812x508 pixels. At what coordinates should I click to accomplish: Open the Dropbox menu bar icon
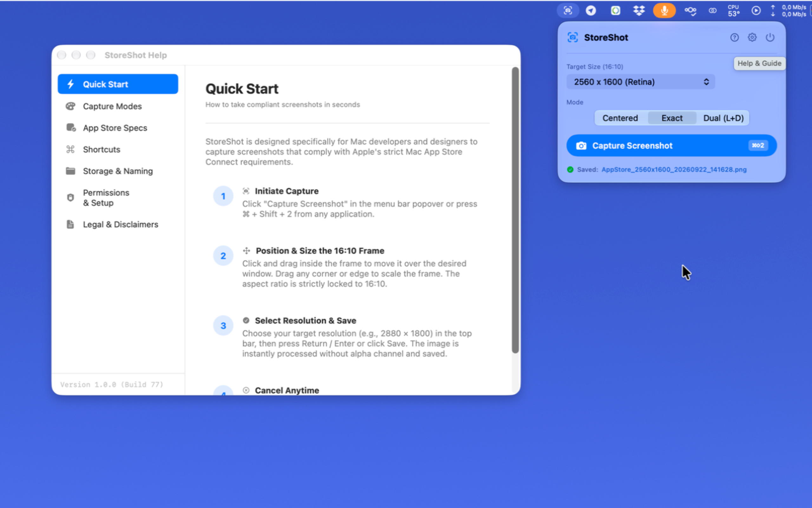tap(639, 10)
